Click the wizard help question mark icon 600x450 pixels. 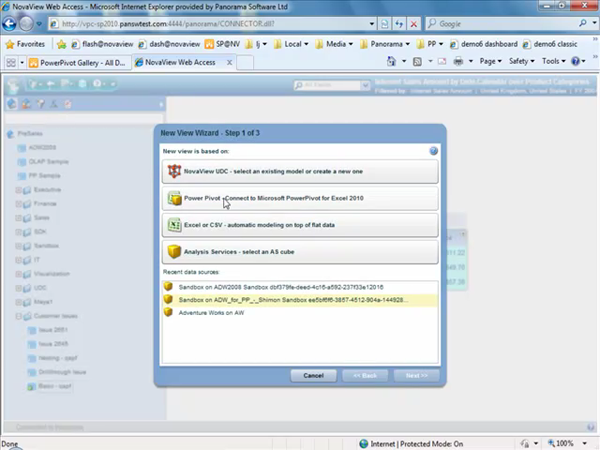(434, 151)
